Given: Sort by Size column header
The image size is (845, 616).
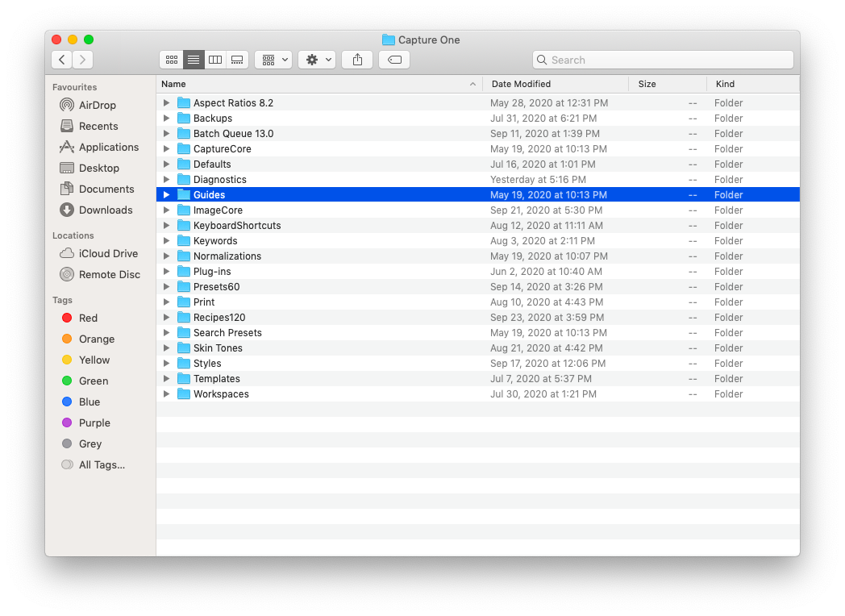Looking at the screenshot, I should click(668, 84).
